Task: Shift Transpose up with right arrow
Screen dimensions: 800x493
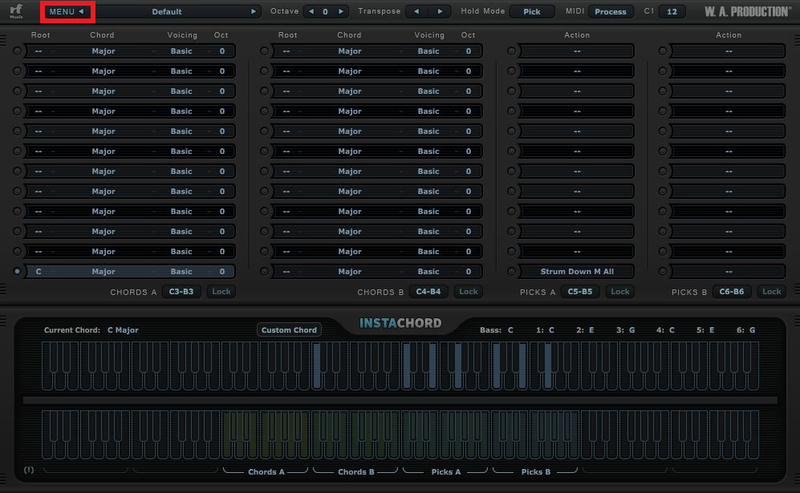Action: coord(439,12)
